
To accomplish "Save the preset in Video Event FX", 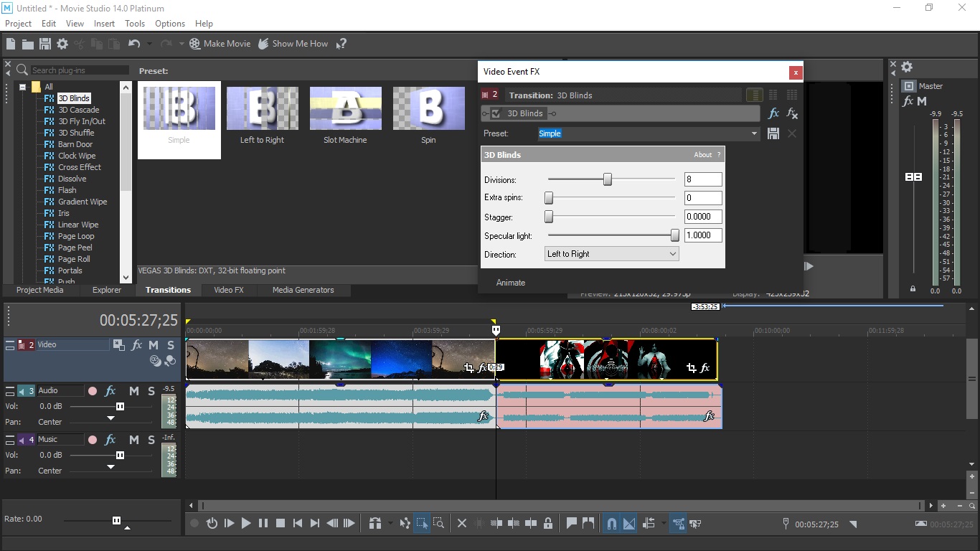I will pos(773,133).
